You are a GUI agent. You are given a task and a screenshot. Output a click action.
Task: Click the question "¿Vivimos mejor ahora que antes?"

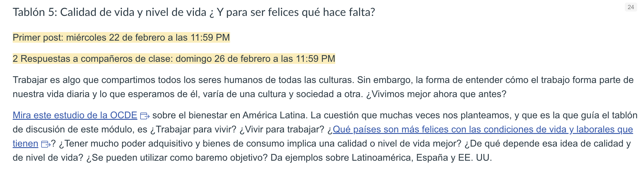pos(436,94)
